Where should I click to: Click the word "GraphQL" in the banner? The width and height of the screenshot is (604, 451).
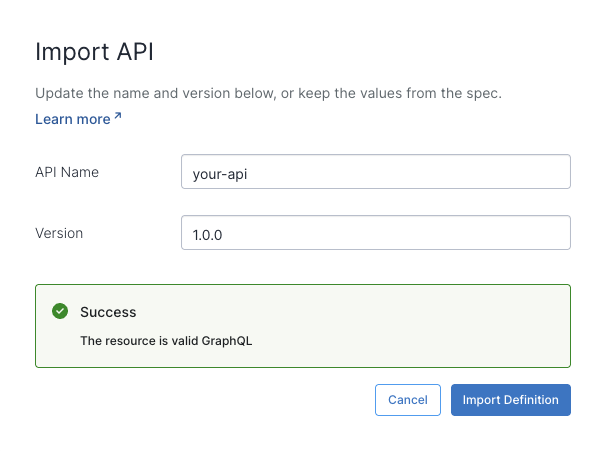227,341
